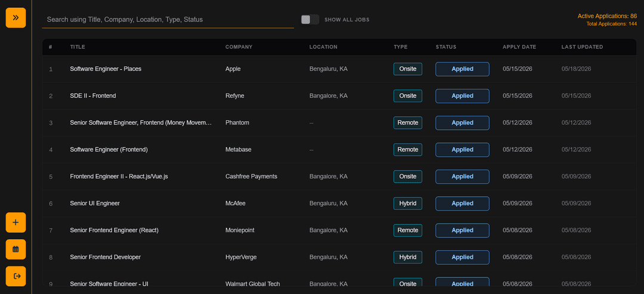Toggle the Show All Jobs switch
The height and width of the screenshot is (294, 644).
[309, 19]
